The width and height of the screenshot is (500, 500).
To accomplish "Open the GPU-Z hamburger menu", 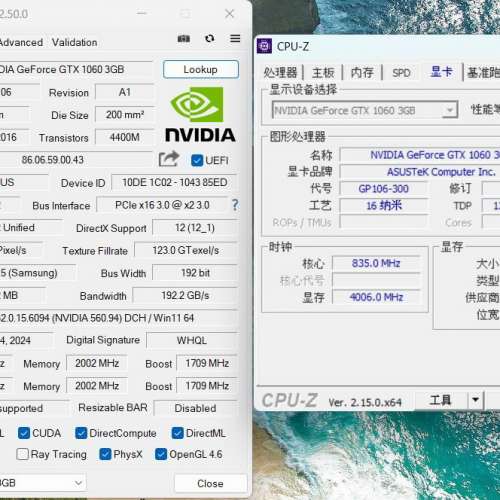I will (235, 39).
